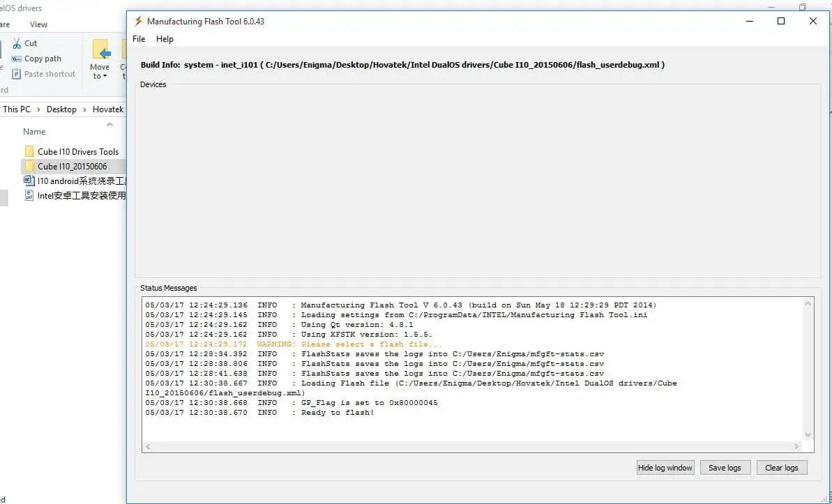Click the log's down scroll arrow
The width and height of the screenshot is (832, 504).
(808, 433)
